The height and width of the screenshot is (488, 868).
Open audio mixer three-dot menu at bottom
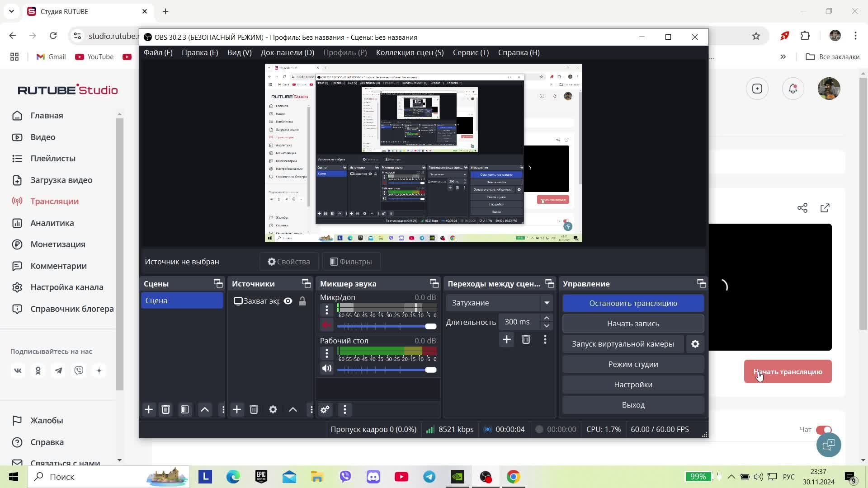click(x=345, y=410)
